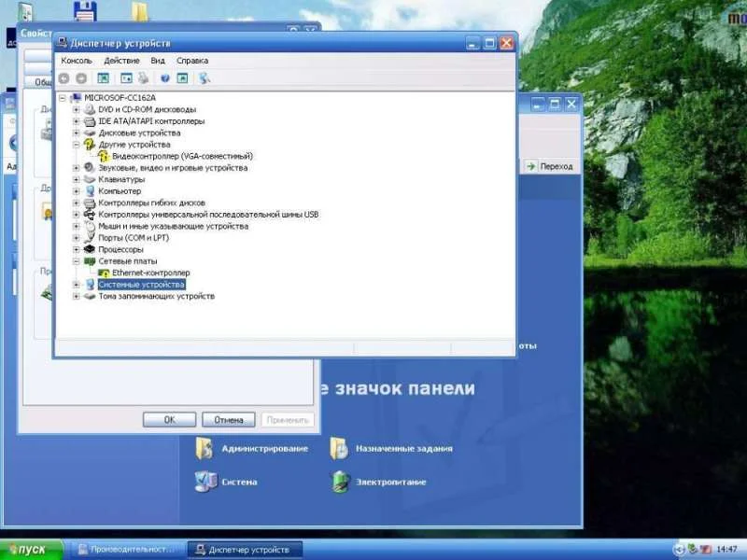Open the Вид menu
The image size is (747, 560).
[x=158, y=61]
